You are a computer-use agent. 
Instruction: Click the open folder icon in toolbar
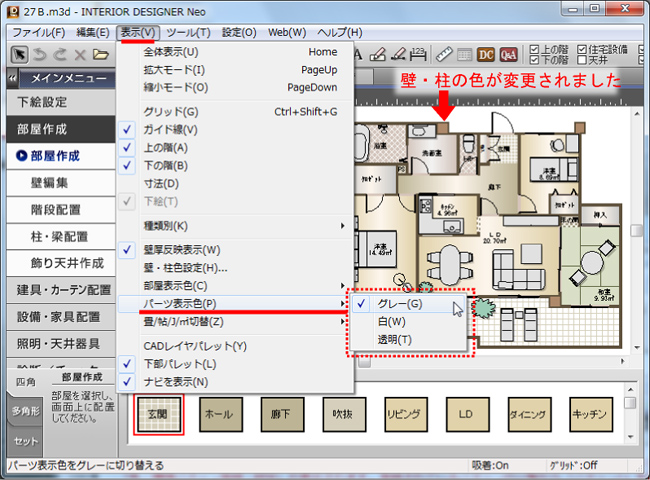(100, 54)
